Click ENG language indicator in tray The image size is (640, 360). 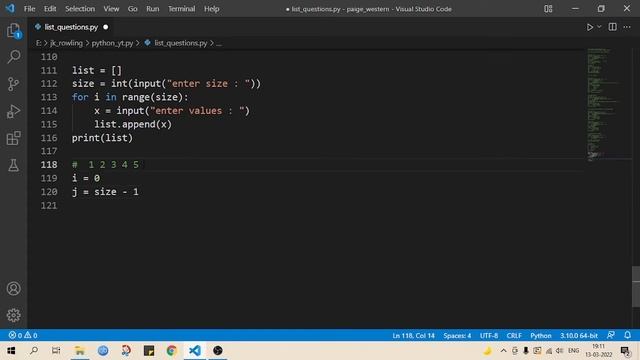coord(573,351)
